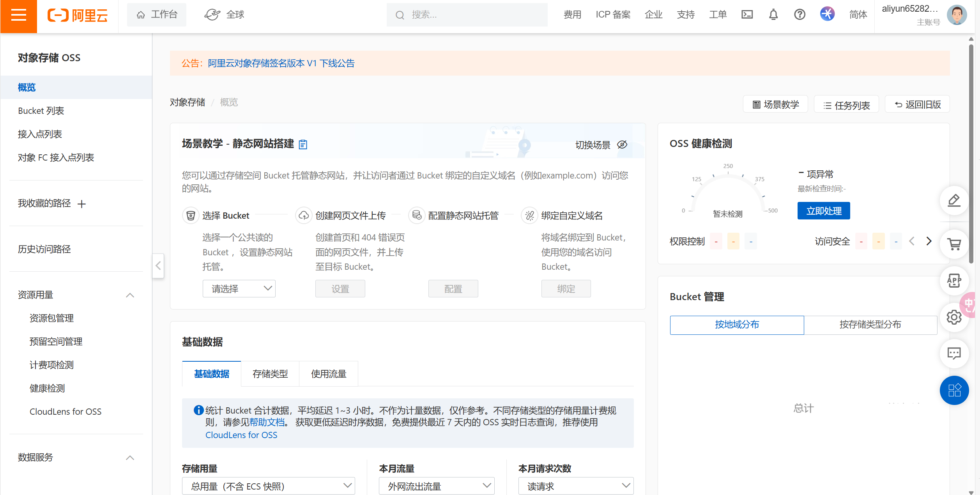Hide the scenario tutorial with eye icon
The height and width of the screenshot is (495, 980).
(x=622, y=145)
